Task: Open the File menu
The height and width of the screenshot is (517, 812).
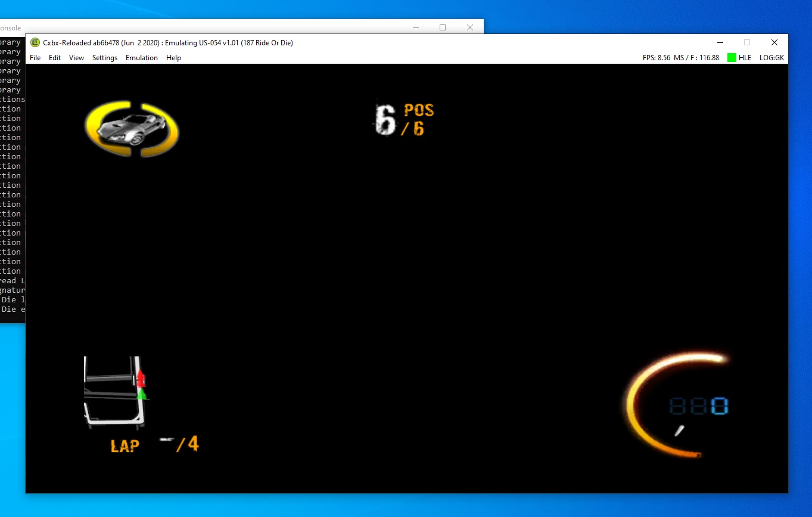Action: (x=35, y=58)
